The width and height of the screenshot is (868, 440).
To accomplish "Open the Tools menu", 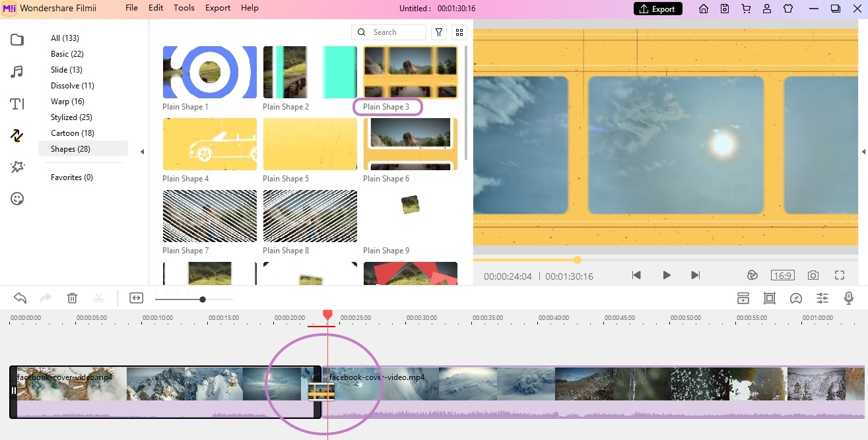I will point(184,8).
